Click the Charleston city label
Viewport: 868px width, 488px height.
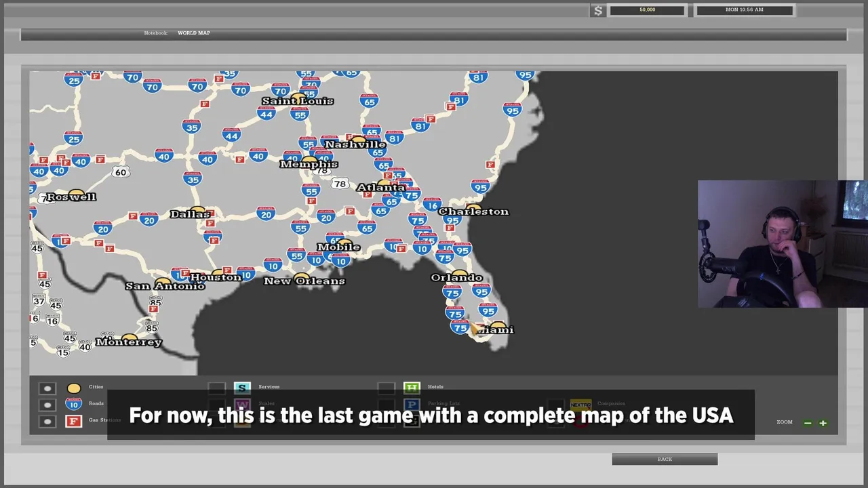(473, 211)
